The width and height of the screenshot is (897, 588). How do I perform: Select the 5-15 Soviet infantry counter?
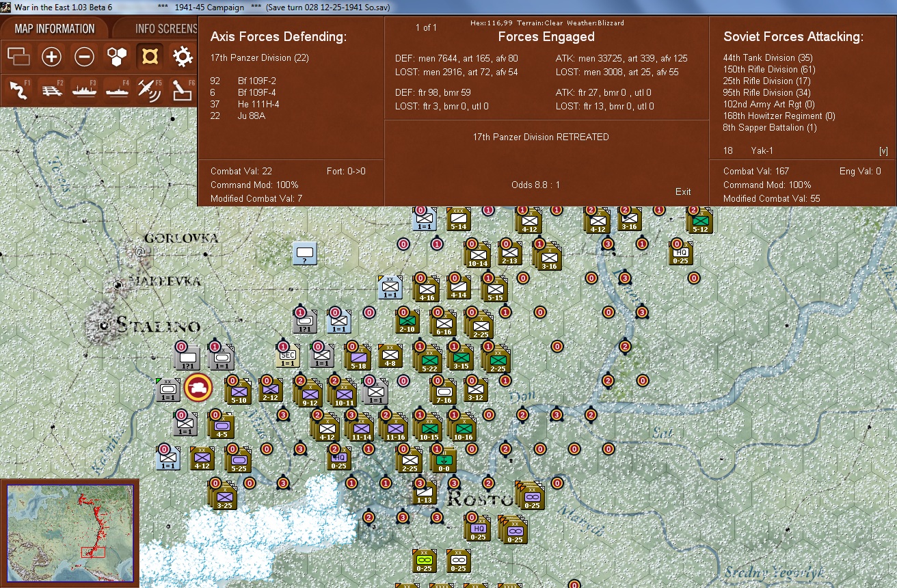tap(494, 289)
